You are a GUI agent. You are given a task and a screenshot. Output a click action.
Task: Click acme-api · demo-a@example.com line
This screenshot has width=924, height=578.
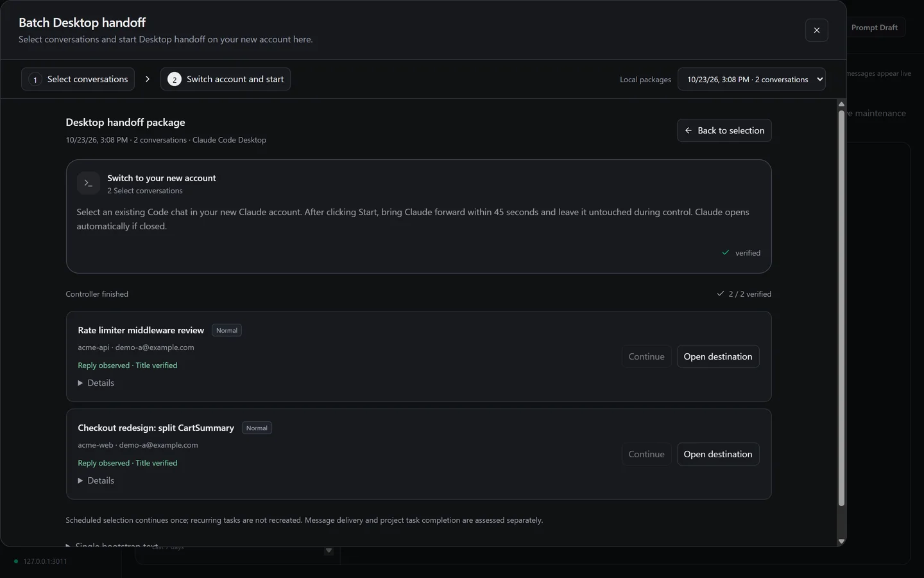(136, 347)
